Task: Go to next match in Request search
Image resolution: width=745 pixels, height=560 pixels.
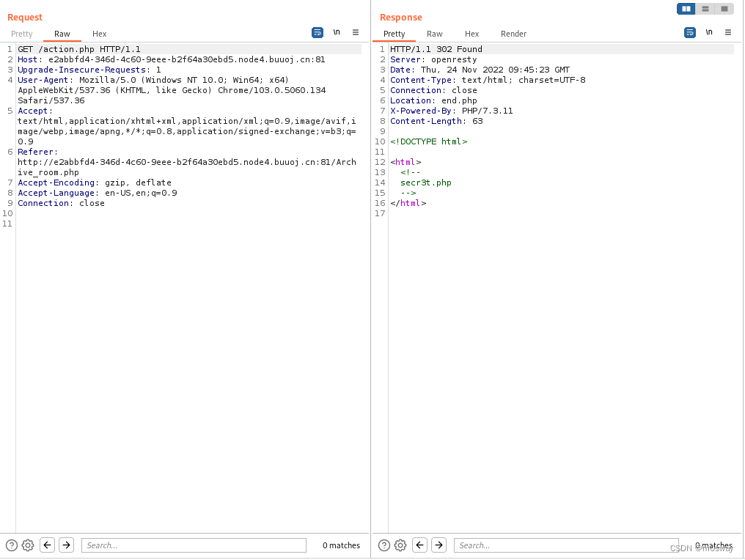Action: point(67,545)
